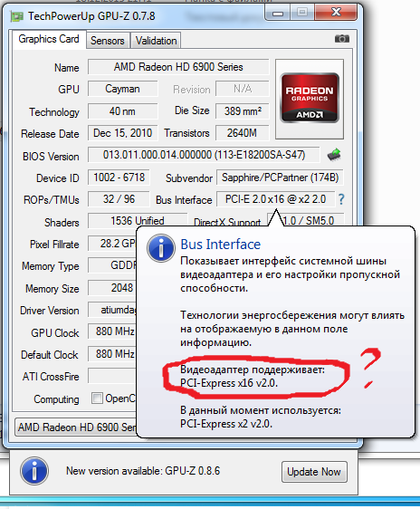The image size is (420, 509).
Task: Click the Radeon Graphics AMD logo
Action: pyautogui.click(x=310, y=98)
